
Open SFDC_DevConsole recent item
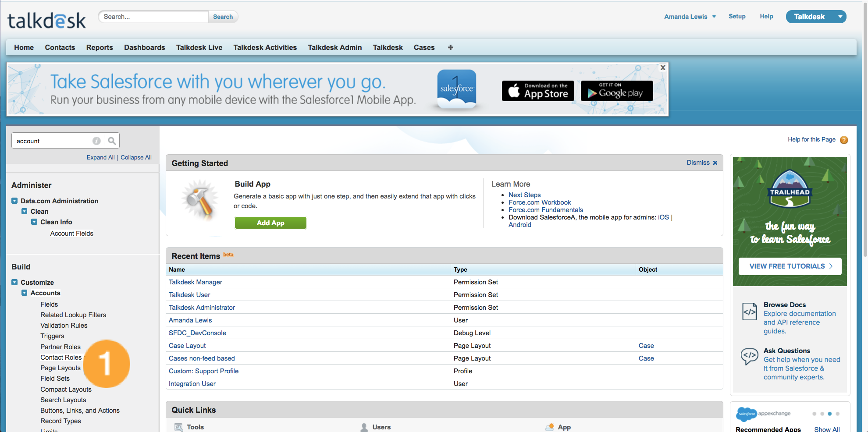coord(197,333)
